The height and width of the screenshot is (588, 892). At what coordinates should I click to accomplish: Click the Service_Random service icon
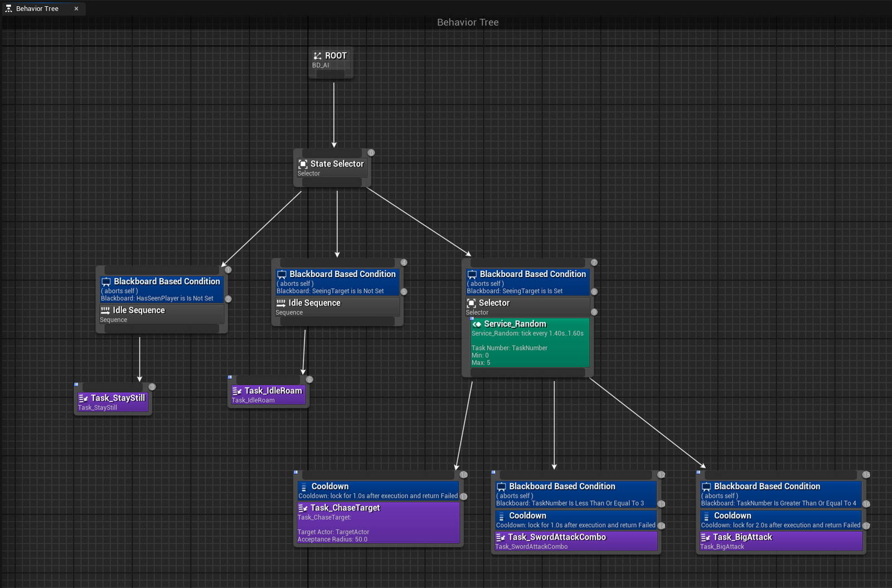point(477,324)
